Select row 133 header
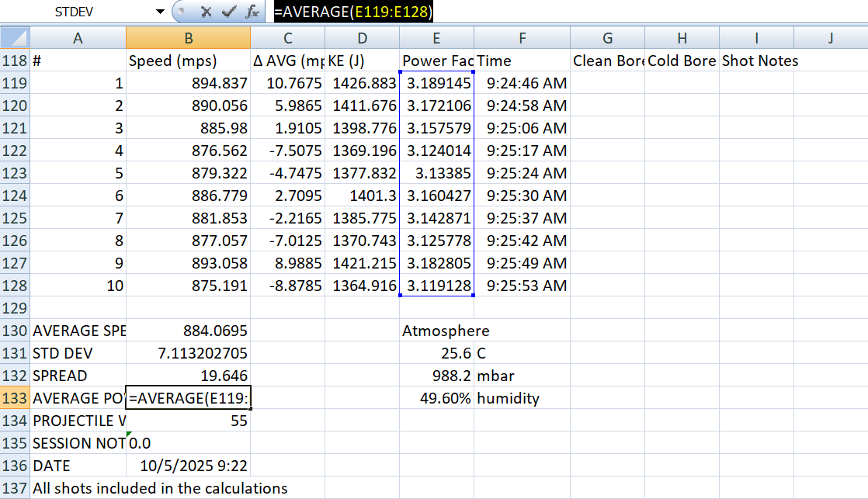The width and height of the screenshot is (868, 499). click(15, 399)
